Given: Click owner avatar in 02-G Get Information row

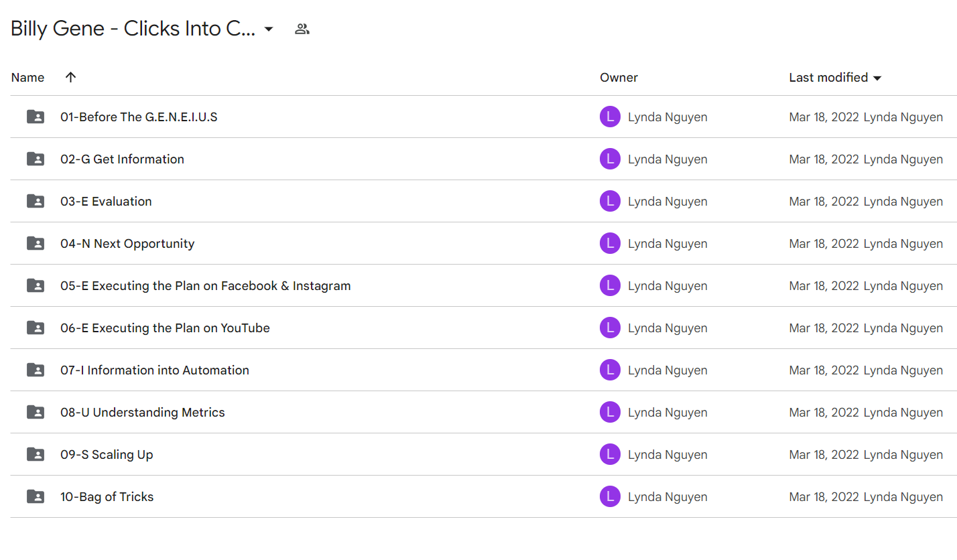Looking at the screenshot, I should click(610, 159).
